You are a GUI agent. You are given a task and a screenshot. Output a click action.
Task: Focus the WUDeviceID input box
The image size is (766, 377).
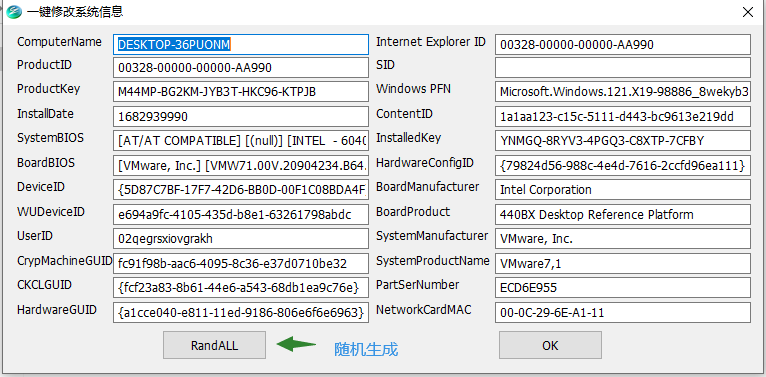(x=241, y=214)
